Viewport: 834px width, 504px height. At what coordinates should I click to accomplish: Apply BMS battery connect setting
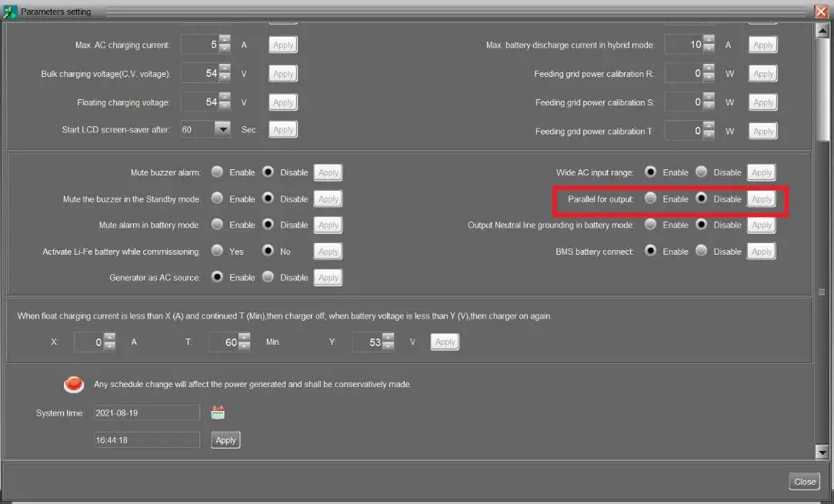click(x=761, y=251)
